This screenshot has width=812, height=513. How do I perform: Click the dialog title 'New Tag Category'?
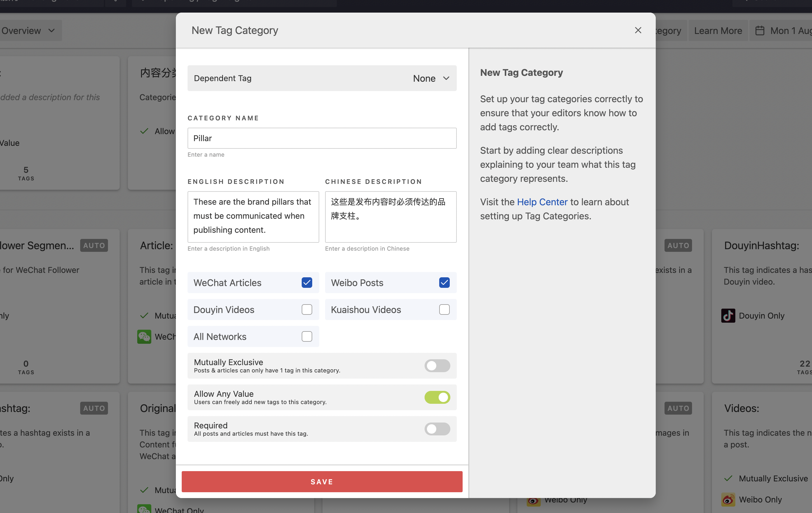pyautogui.click(x=235, y=30)
